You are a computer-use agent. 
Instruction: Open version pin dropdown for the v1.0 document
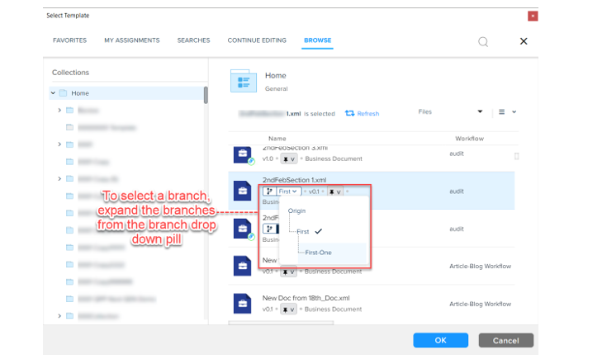(289, 158)
